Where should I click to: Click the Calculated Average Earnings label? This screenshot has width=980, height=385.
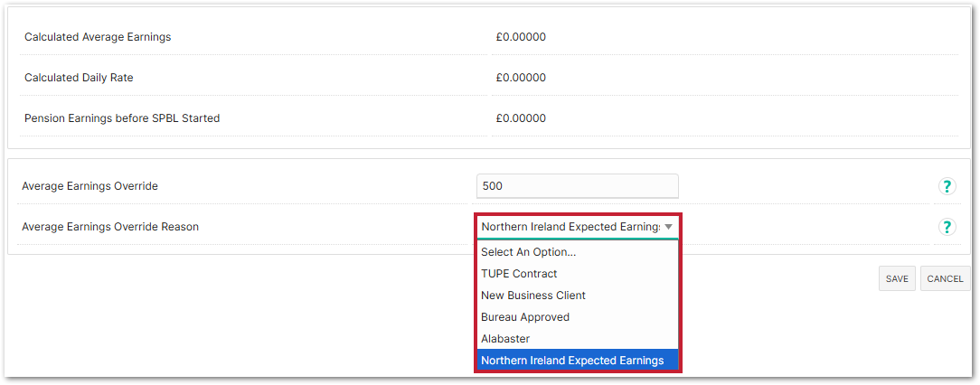coord(98,37)
